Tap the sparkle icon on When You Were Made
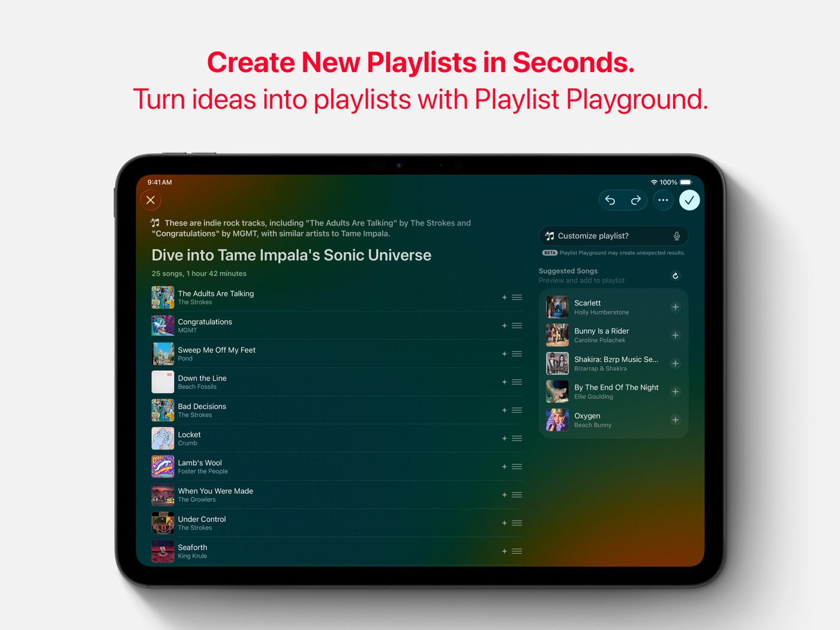840x630 pixels. tap(504, 495)
